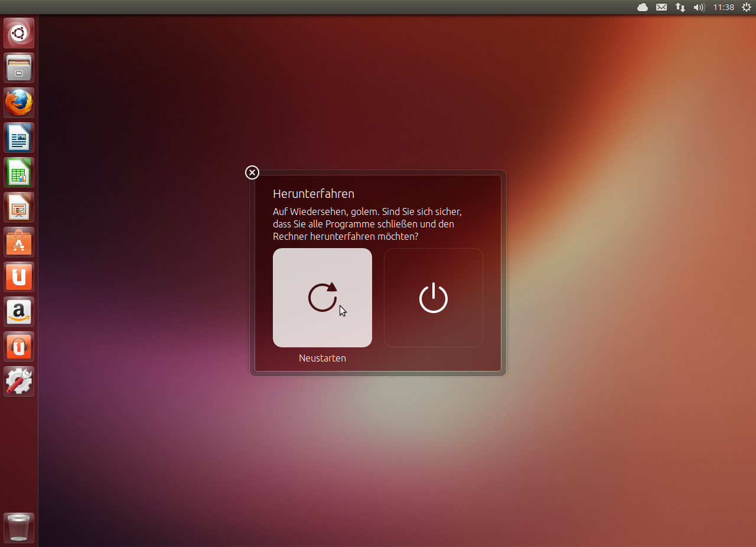Open Ubuntu One Music store
The image size is (756, 547).
coord(19,347)
